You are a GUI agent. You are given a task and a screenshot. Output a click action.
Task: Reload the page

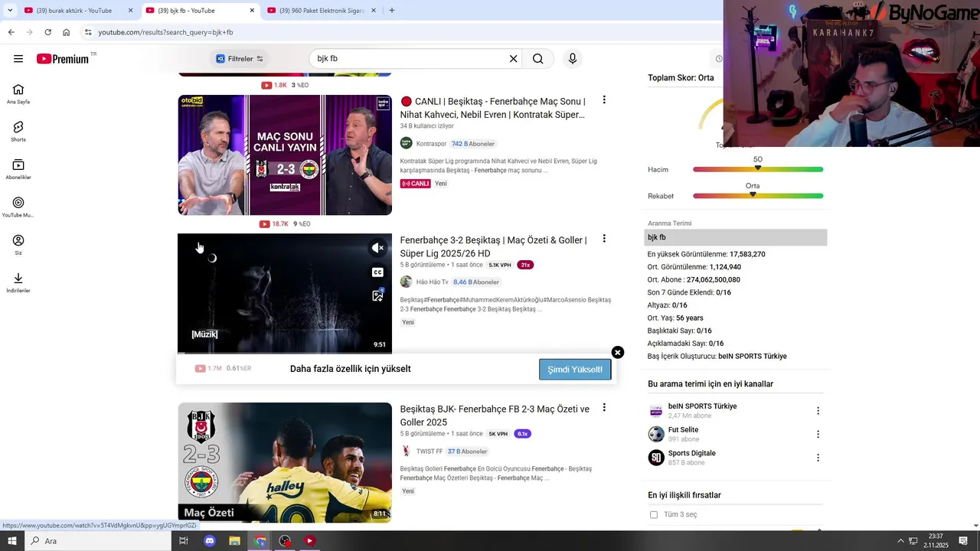point(47,32)
